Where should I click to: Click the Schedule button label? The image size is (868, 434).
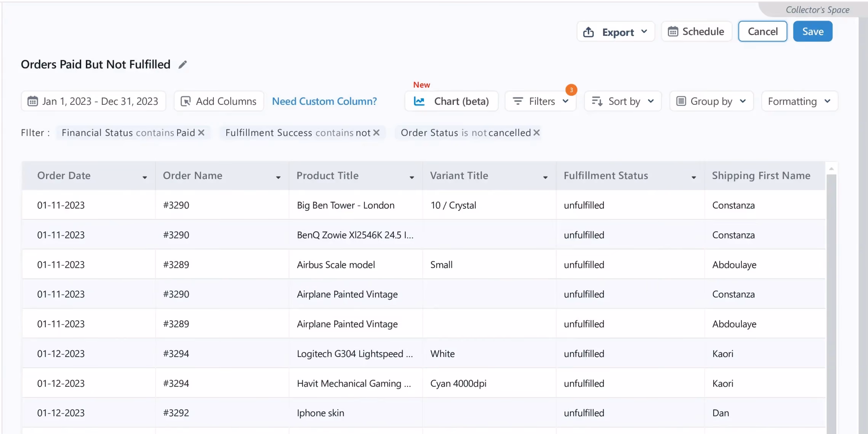click(703, 32)
